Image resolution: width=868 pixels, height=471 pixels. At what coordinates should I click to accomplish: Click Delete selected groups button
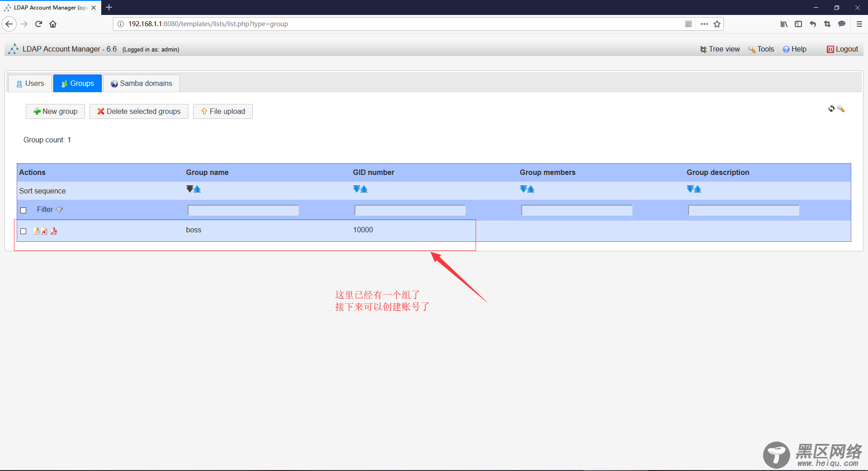tap(139, 112)
